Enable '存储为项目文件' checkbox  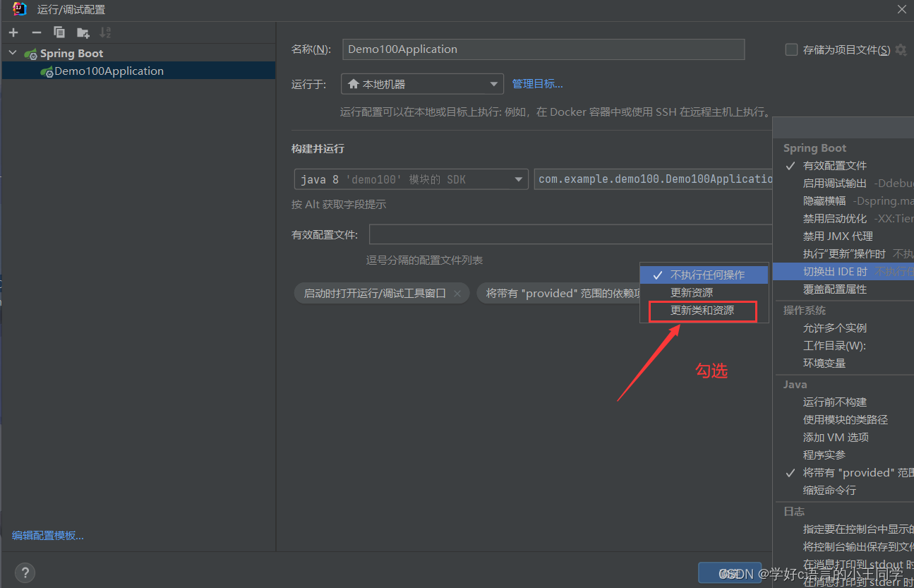tap(791, 49)
